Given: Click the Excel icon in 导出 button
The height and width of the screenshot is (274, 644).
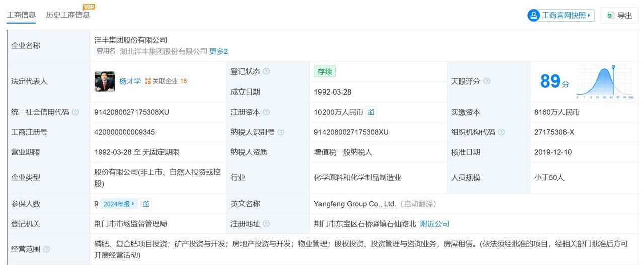Looking at the screenshot, I should [610, 16].
